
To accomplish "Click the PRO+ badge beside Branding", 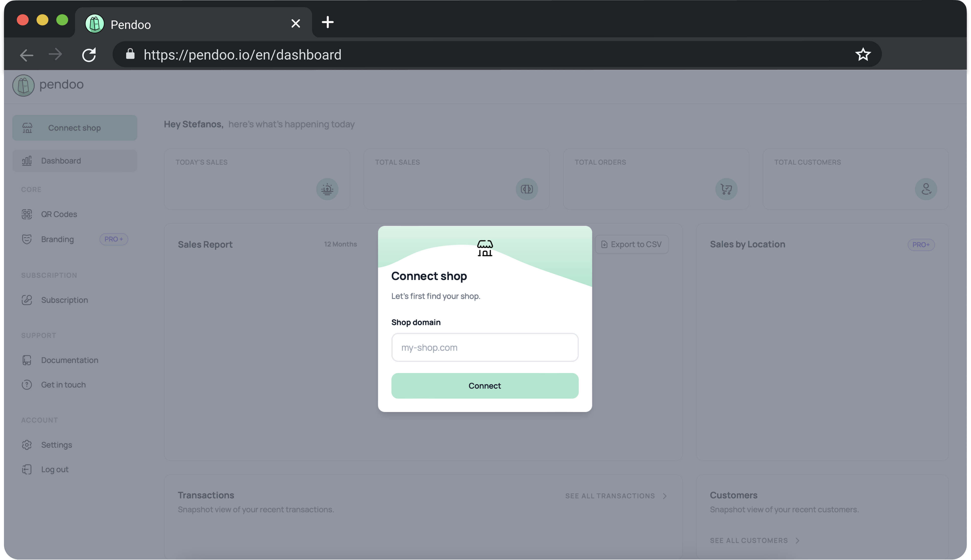I will (114, 239).
